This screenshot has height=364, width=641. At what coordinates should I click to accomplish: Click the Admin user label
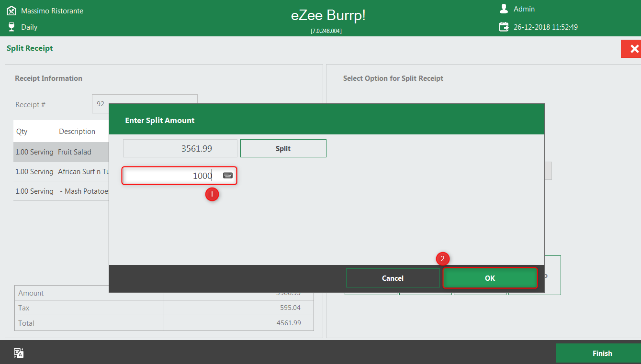[524, 9]
